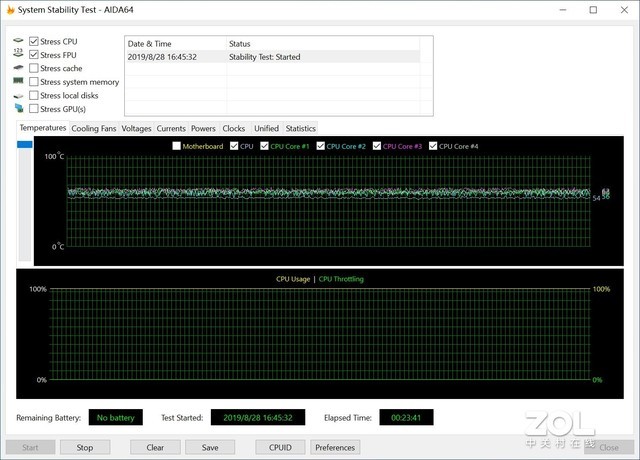Viewport: 640px width, 460px height.
Task: Enable the Stress local disks checkbox
Action: pos(34,96)
